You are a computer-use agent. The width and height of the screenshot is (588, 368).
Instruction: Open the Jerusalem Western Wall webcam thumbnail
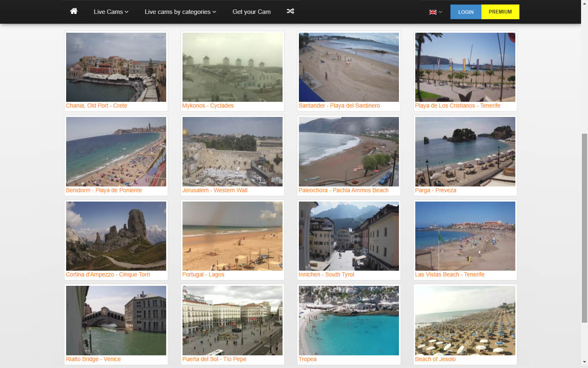pos(232,152)
